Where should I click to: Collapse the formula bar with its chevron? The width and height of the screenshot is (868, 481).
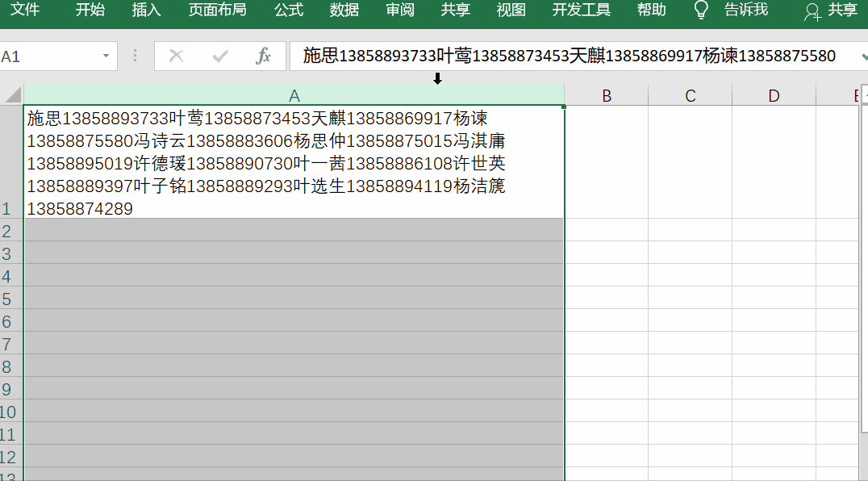click(x=862, y=56)
